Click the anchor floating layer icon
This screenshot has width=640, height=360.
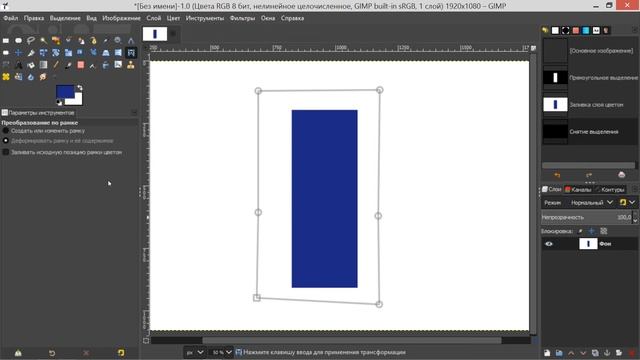(x=607, y=353)
